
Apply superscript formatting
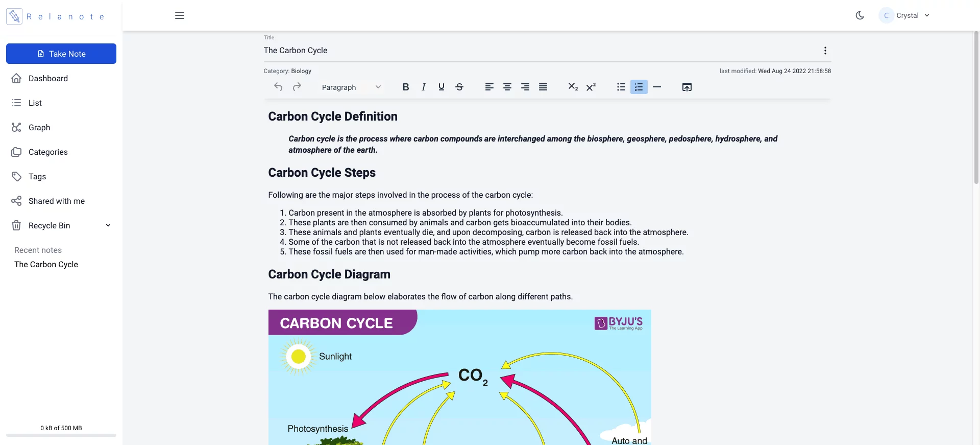pos(591,87)
